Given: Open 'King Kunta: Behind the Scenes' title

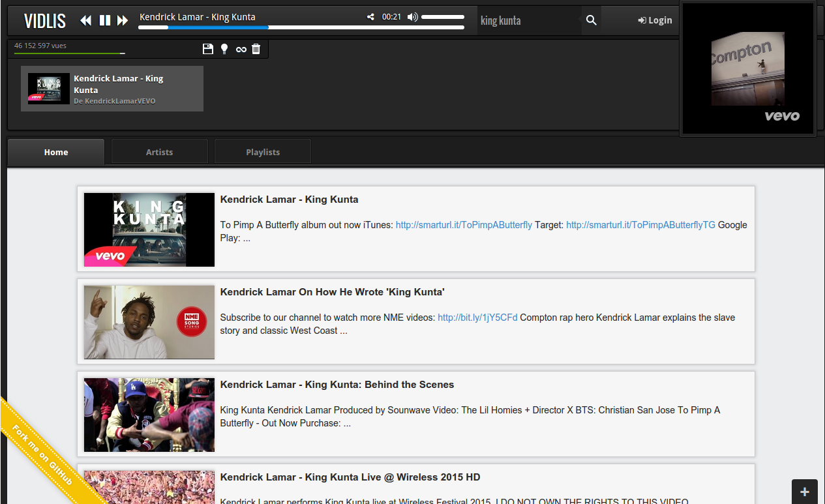Looking at the screenshot, I should tap(337, 385).
